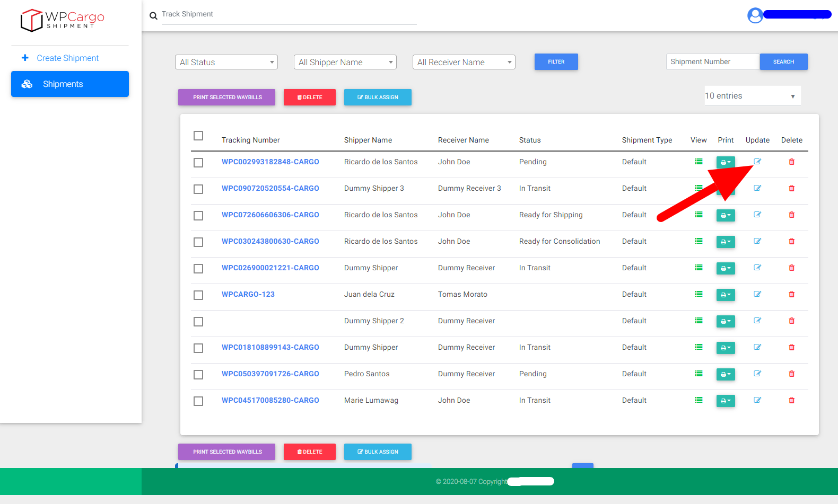Click the user profile avatar icon
Screen dimensions: 838x504
point(755,15)
